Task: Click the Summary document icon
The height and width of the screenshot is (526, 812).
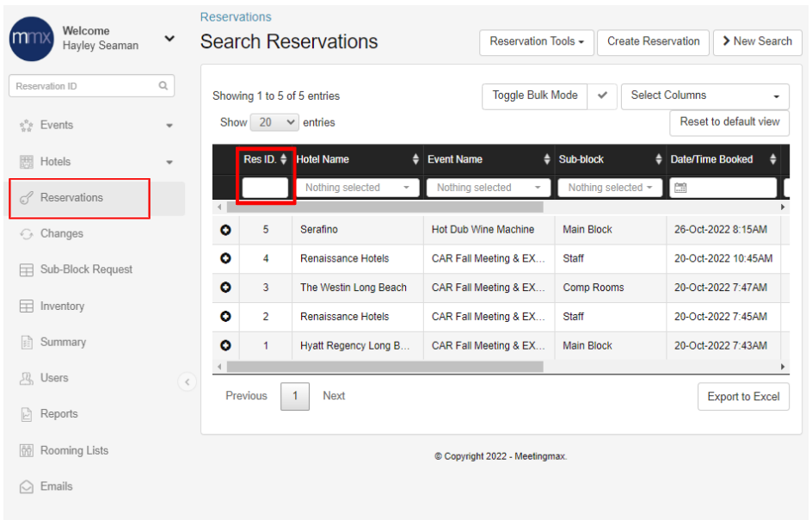Action: (x=27, y=342)
